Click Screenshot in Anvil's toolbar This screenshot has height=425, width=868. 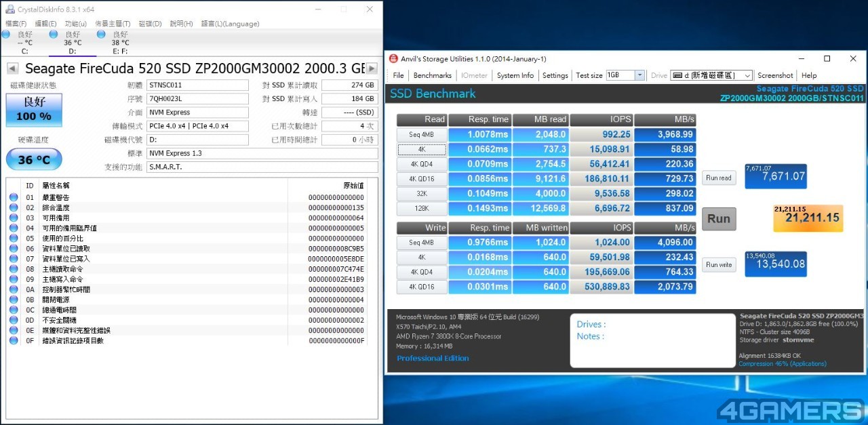pos(775,75)
